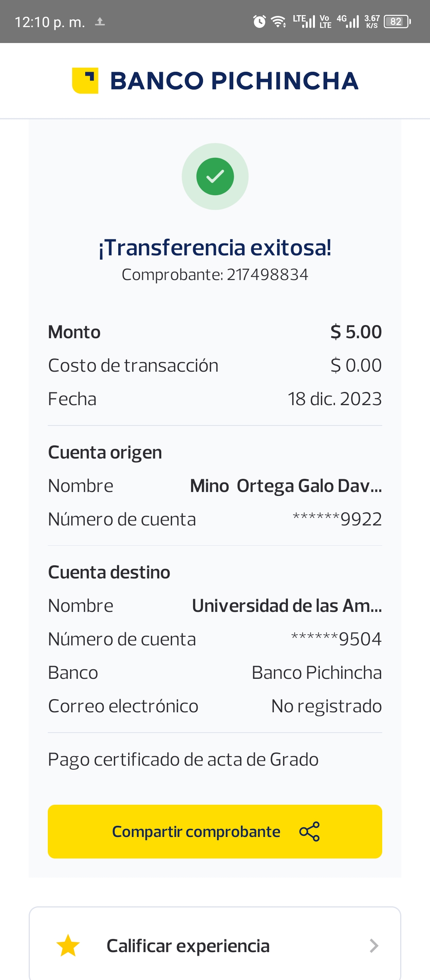The height and width of the screenshot is (980, 430).
Task: Tap origin account number ending 9922
Action: 337,519
